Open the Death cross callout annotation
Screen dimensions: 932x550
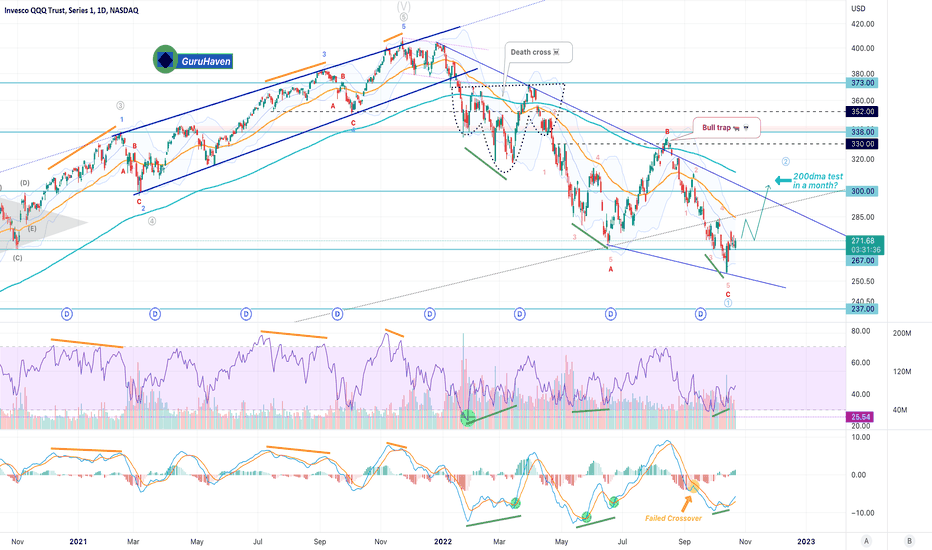click(x=539, y=52)
